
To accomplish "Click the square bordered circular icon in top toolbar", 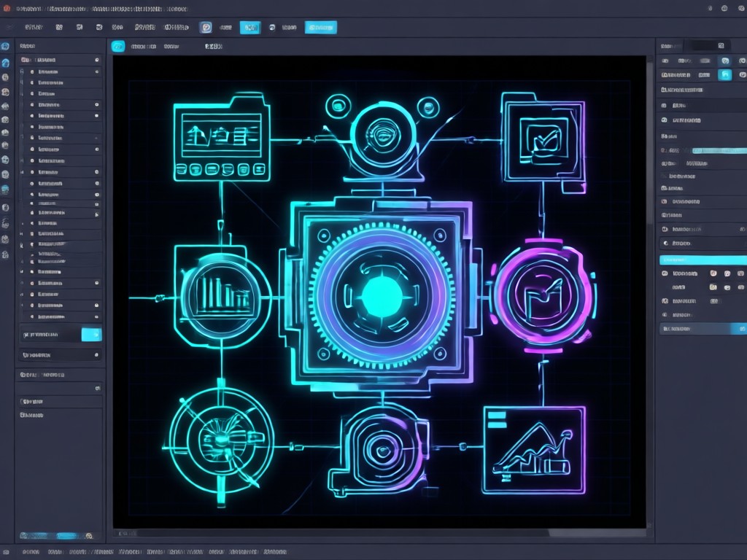I will click(206, 27).
